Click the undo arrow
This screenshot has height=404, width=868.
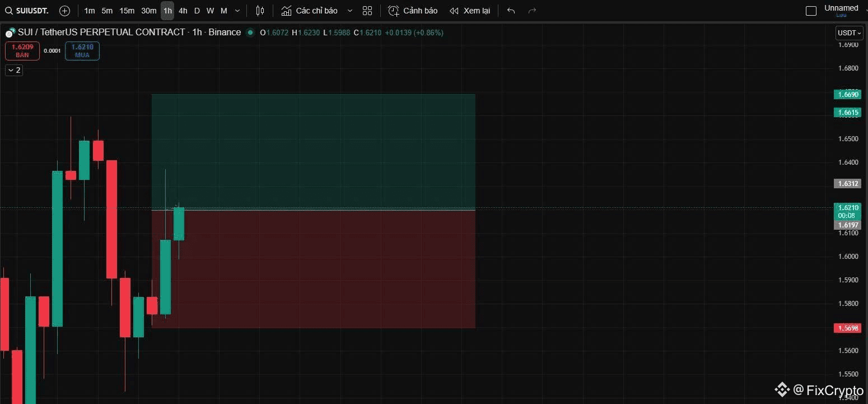(x=511, y=11)
